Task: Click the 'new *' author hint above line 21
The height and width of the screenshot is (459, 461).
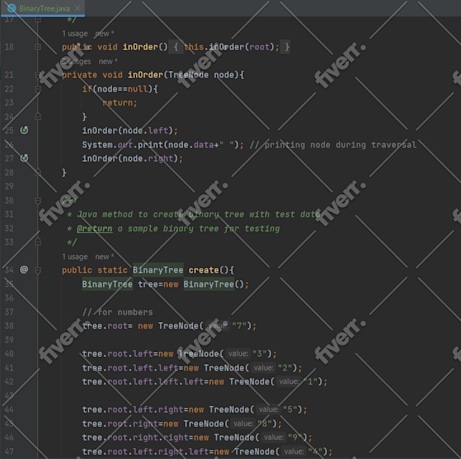Action: (x=108, y=62)
